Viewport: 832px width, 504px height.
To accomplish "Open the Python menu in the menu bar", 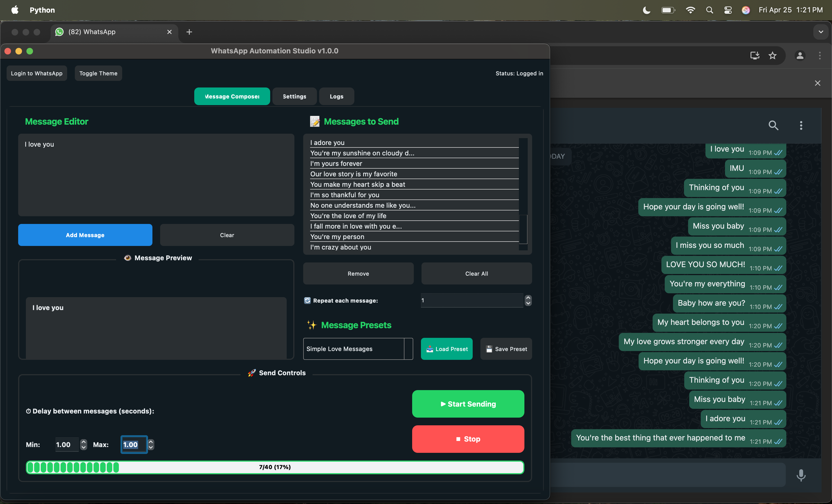I will pyautogui.click(x=42, y=10).
